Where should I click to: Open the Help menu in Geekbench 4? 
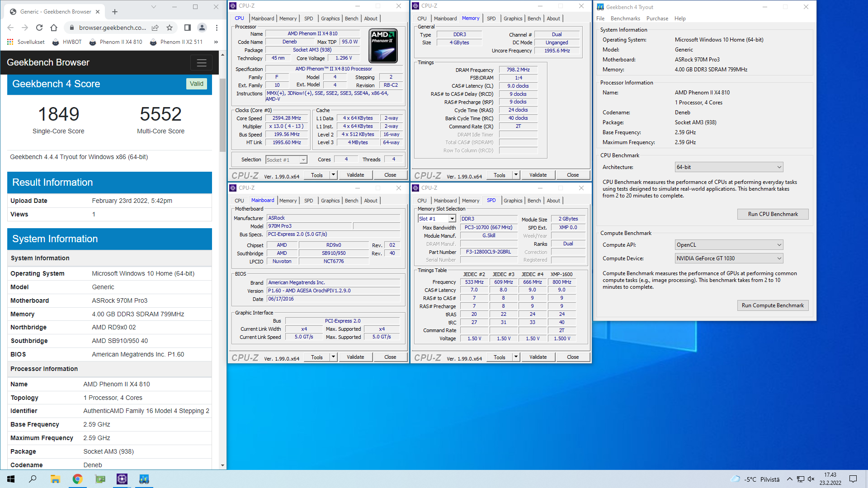click(x=680, y=19)
